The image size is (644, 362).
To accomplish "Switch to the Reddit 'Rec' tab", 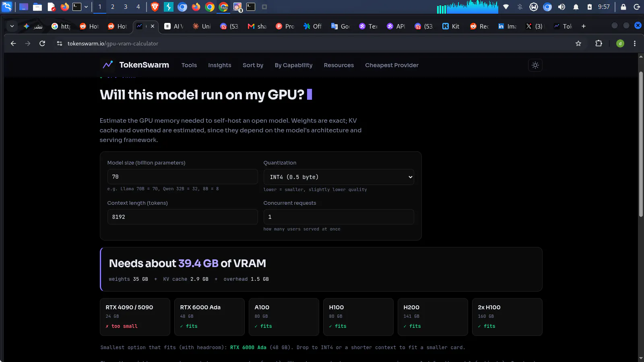I will click(479, 26).
